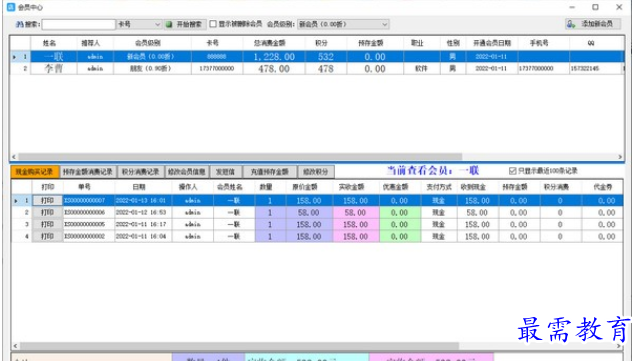The height and width of the screenshot is (361, 639).
Task: Open the 卡号 search type dropdown
Action: 139,24
